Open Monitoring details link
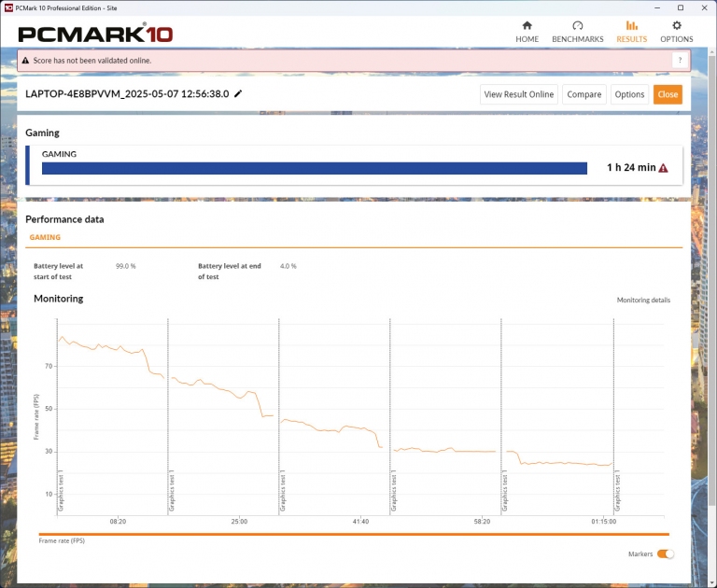Viewport: 717px width, 588px height. click(x=643, y=300)
